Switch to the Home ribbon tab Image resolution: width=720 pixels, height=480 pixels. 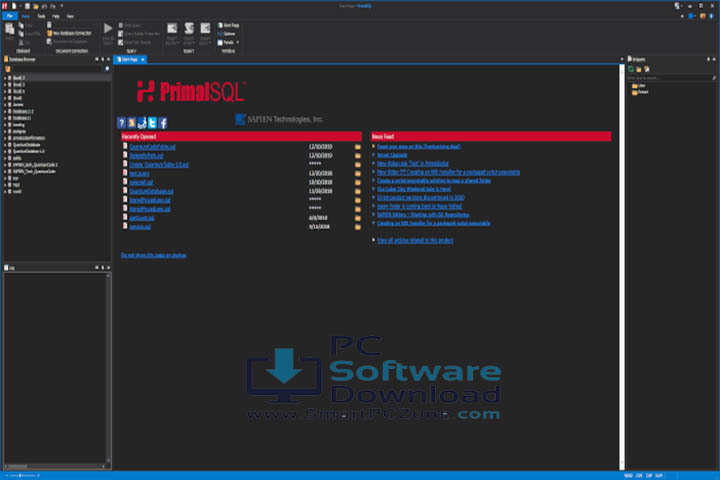pos(26,16)
